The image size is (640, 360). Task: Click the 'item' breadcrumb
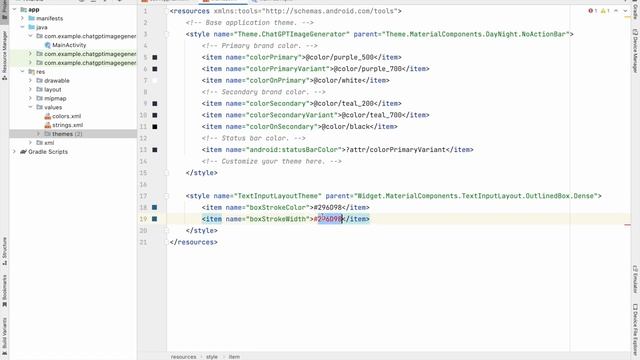234,357
